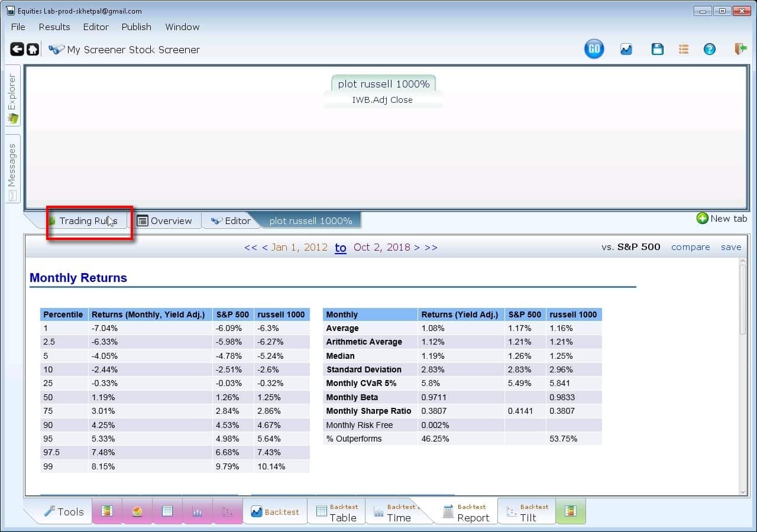
Task: Click the Monthly Beta value 0.9711
Action: (461, 397)
